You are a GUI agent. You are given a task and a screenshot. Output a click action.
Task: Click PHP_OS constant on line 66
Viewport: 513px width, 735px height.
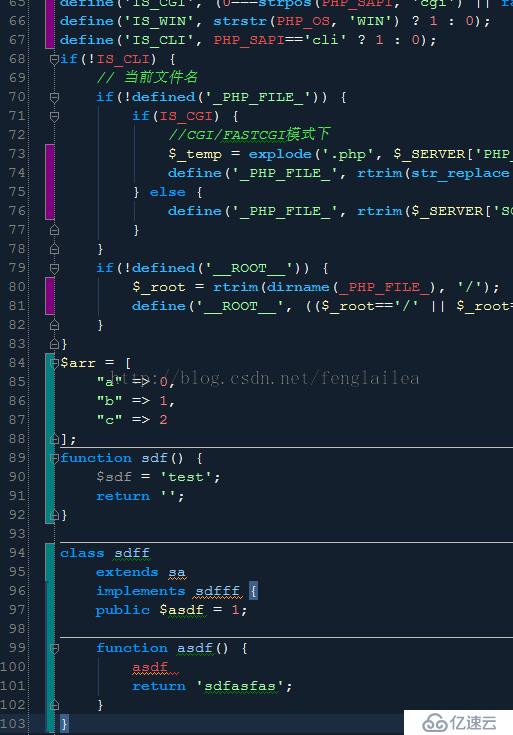[303, 22]
